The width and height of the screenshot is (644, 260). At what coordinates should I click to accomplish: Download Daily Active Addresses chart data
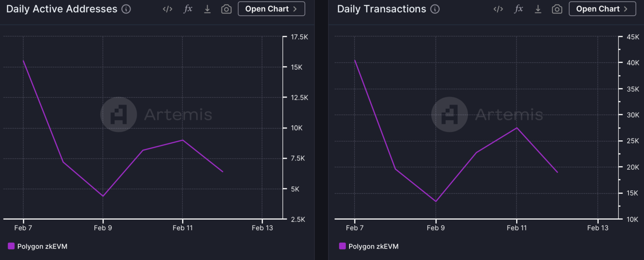207,9
